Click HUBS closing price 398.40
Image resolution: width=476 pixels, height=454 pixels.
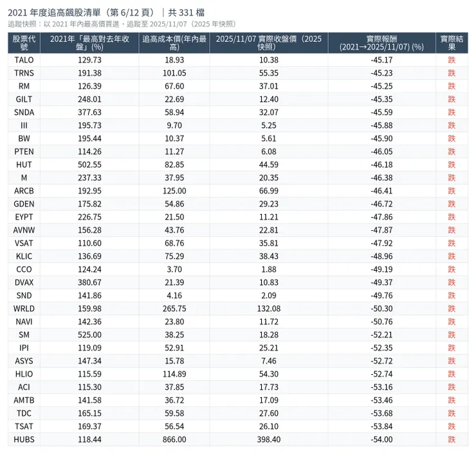[x=269, y=439]
